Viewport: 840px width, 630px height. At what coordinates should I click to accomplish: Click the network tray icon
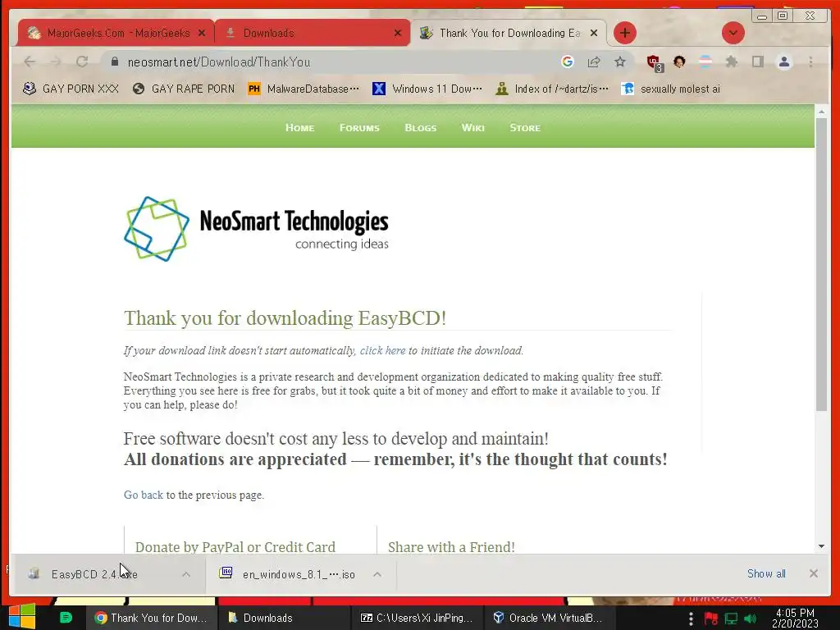[x=731, y=619]
